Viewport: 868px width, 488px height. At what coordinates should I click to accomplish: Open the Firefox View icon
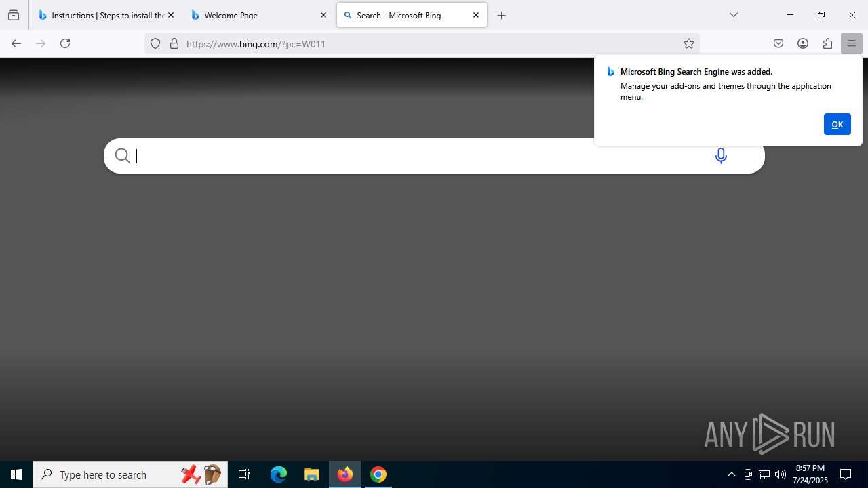(14, 15)
